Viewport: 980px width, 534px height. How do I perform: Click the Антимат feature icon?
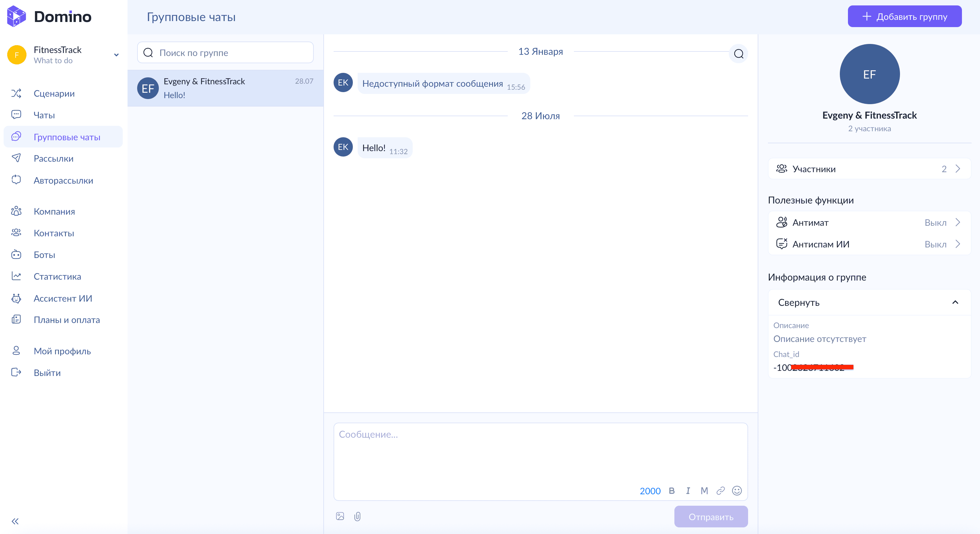tap(781, 222)
